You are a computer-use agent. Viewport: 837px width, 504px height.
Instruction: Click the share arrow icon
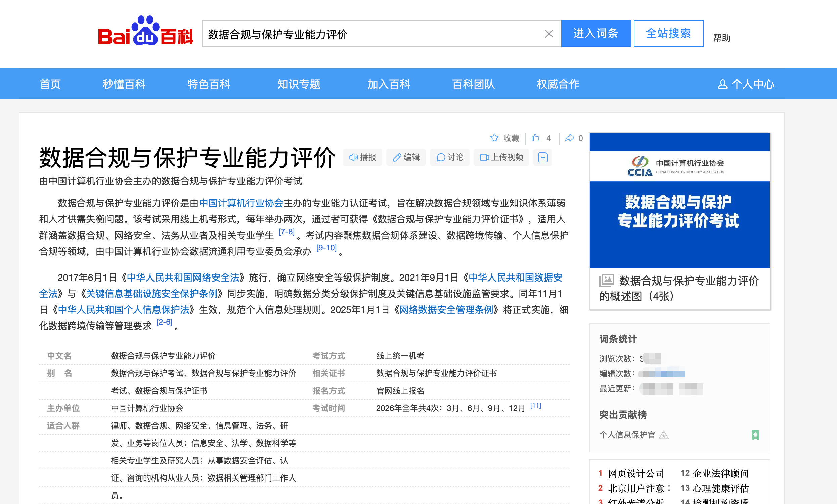570,138
